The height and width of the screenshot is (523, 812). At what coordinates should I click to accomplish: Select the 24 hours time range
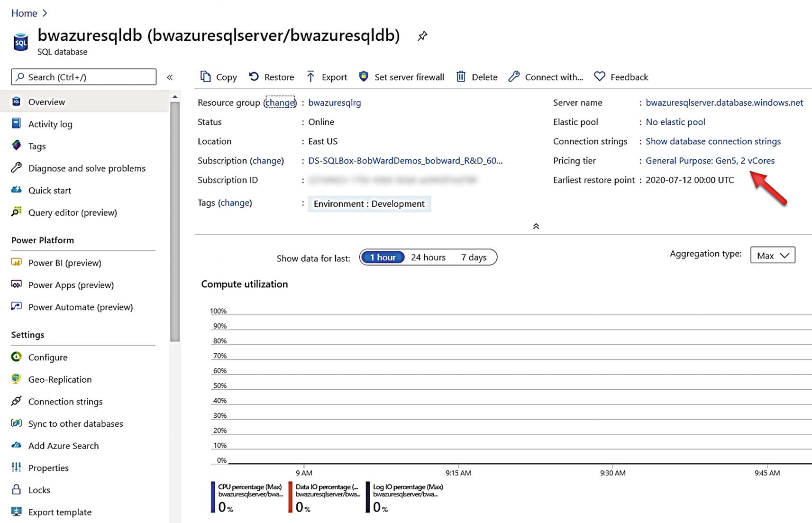[428, 257]
